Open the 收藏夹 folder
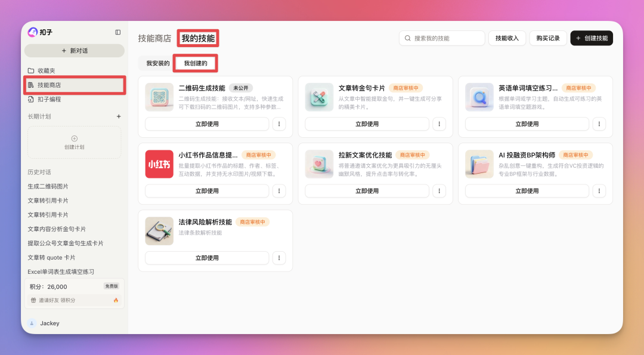The image size is (644, 355). click(75, 70)
